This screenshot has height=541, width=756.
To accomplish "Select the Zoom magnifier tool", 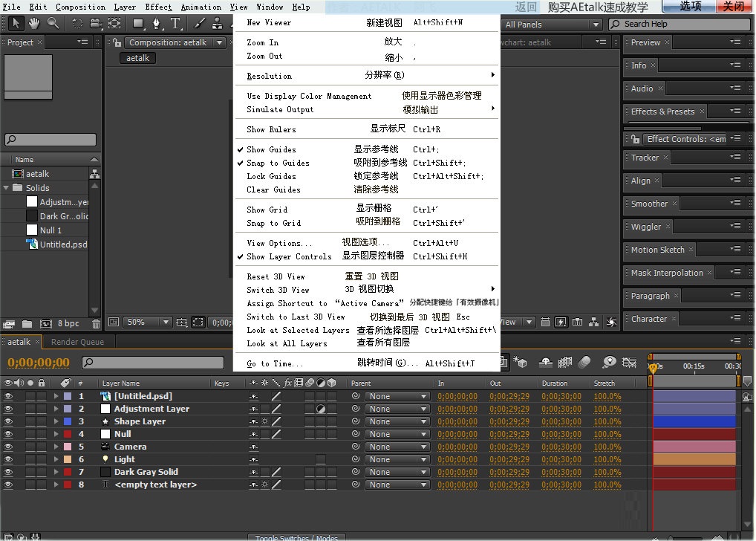I will (53, 24).
